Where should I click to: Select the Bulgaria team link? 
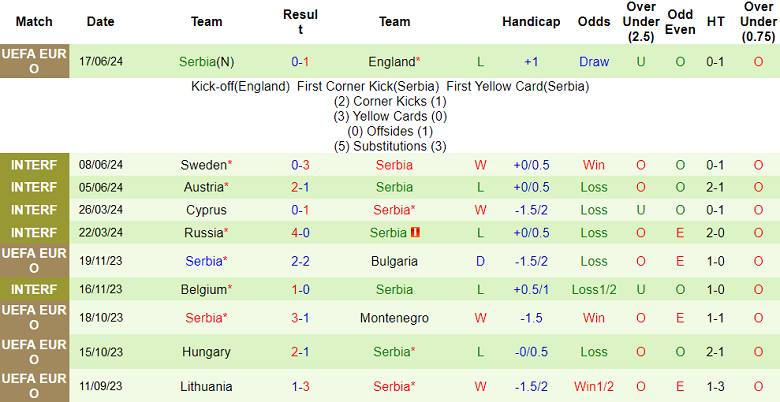[x=393, y=261]
